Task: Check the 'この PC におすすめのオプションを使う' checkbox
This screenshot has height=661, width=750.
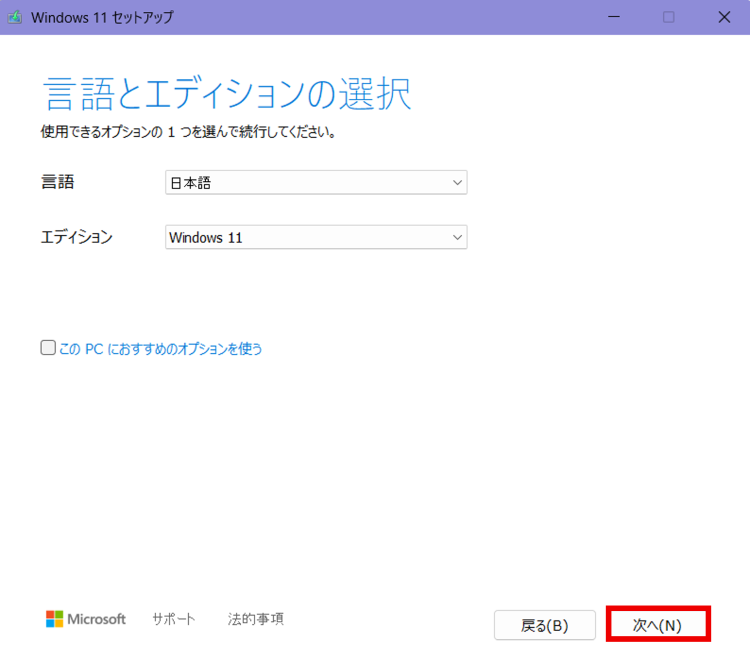Action: point(48,348)
